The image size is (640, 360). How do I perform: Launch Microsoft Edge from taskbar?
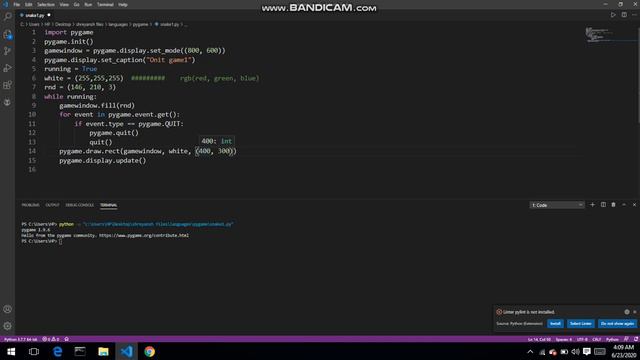click(x=57, y=351)
